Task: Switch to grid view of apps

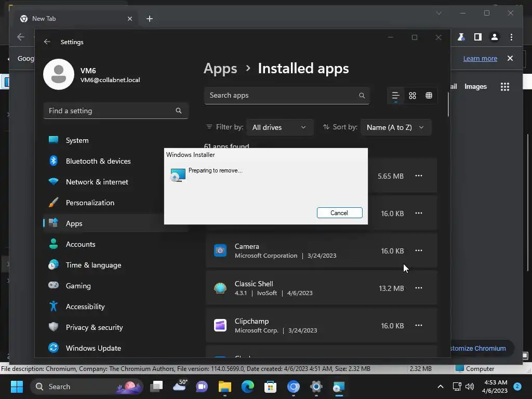Action: 412,96
